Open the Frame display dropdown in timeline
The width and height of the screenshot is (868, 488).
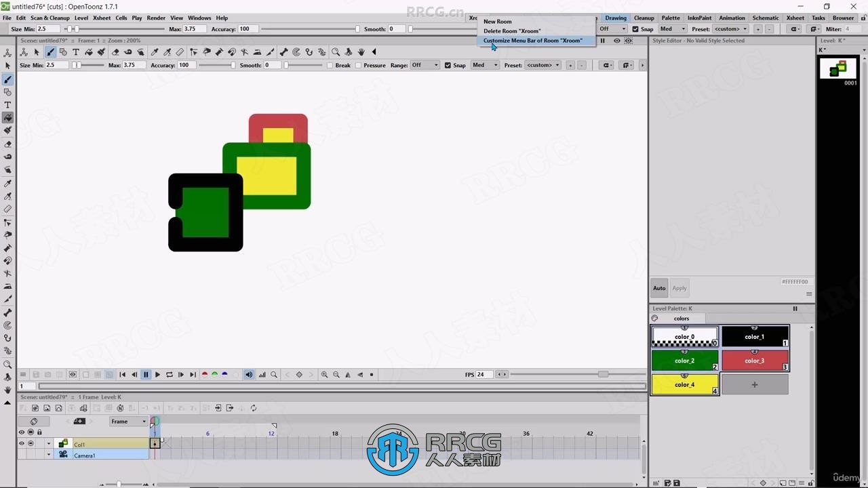129,422
